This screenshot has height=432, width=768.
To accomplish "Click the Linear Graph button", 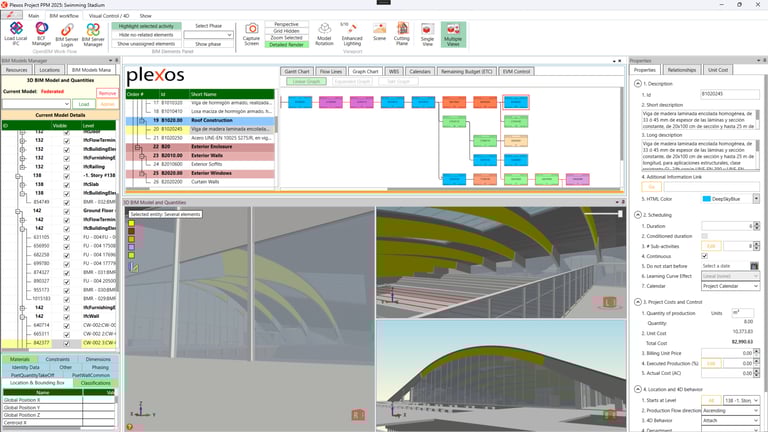I will click(306, 81).
